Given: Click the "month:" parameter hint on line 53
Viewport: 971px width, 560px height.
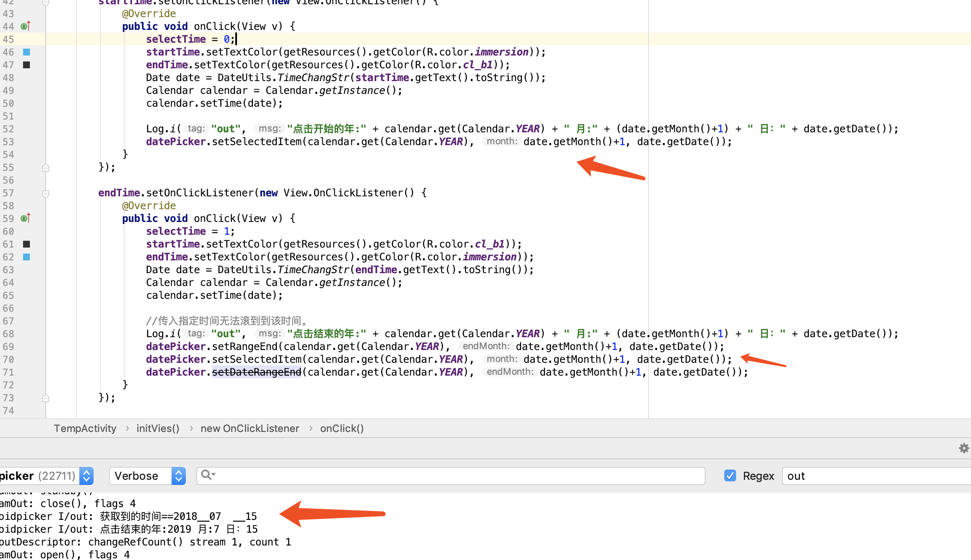Looking at the screenshot, I should (502, 141).
